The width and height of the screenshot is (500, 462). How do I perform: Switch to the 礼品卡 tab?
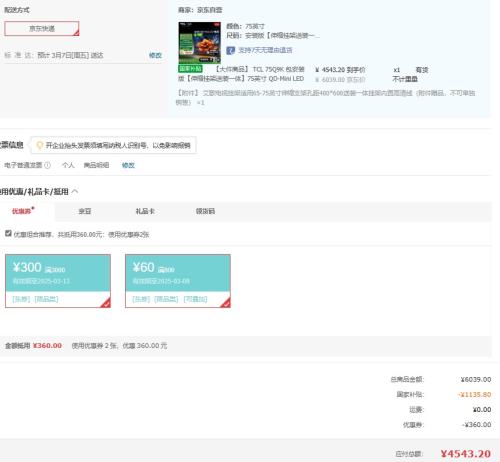pyautogui.click(x=145, y=211)
